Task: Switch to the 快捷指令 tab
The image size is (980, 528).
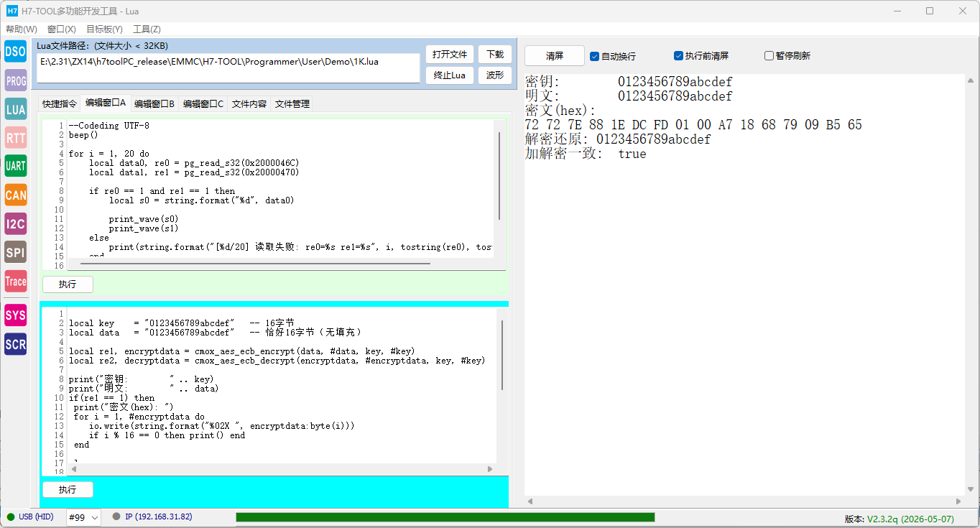Action: (x=59, y=104)
